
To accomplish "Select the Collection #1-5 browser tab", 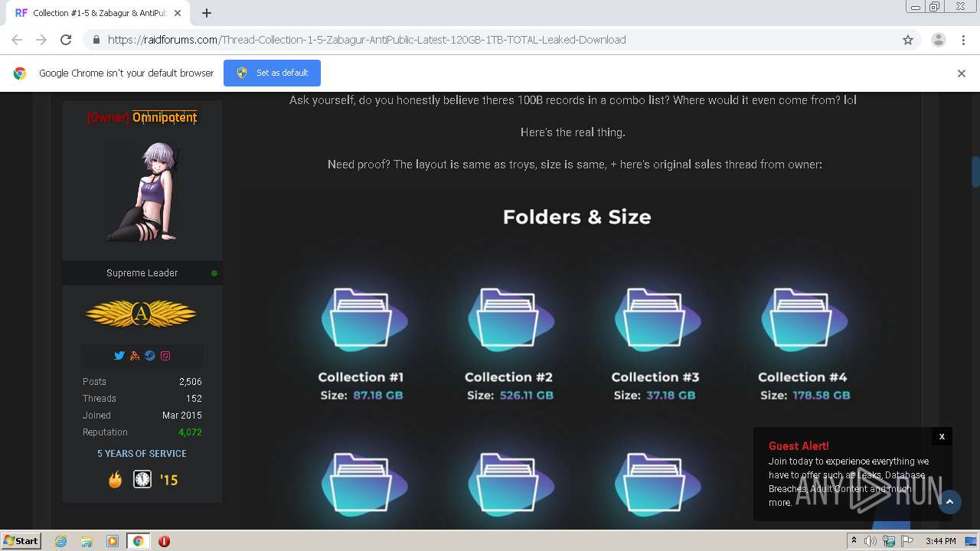I will click(98, 13).
